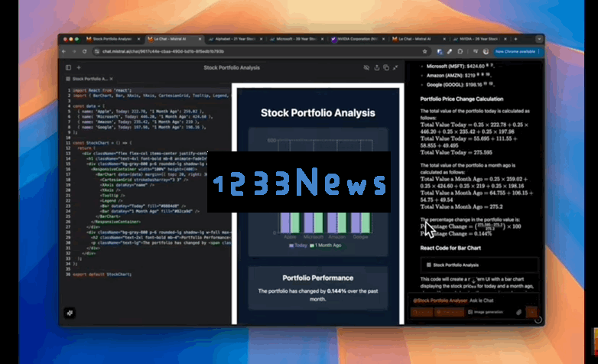Click the Portfolio Price Change Calculation heading
This screenshot has height=364, width=598.
click(x=461, y=99)
